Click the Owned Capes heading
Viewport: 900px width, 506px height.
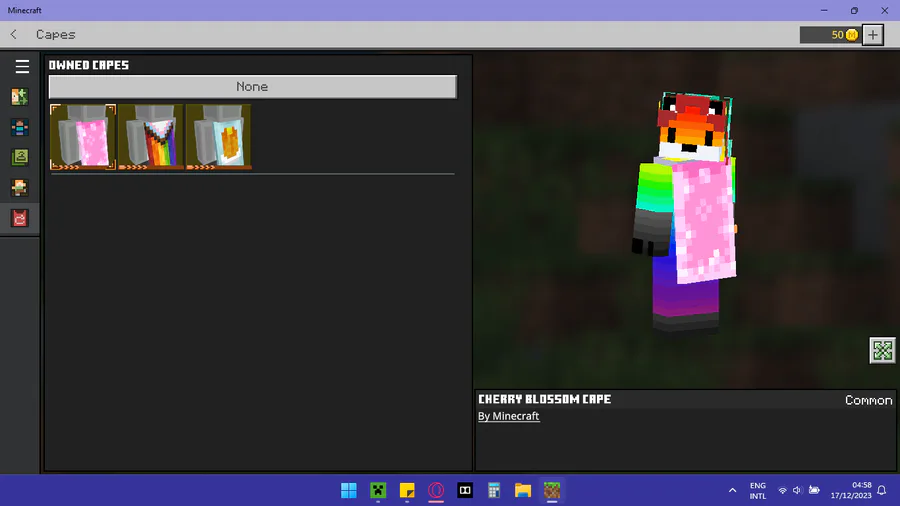pos(89,65)
